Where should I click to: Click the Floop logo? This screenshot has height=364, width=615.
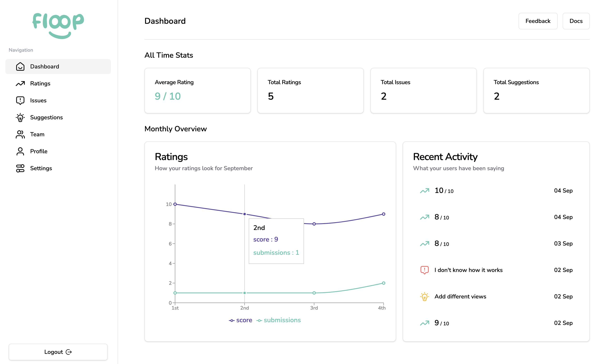click(x=58, y=26)
